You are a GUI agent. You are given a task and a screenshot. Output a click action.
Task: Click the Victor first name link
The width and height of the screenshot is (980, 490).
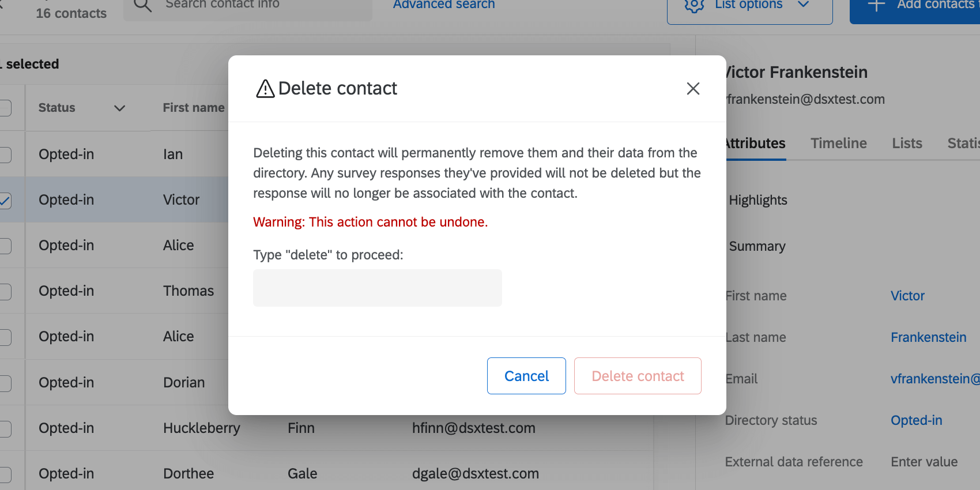pos(907,296)
